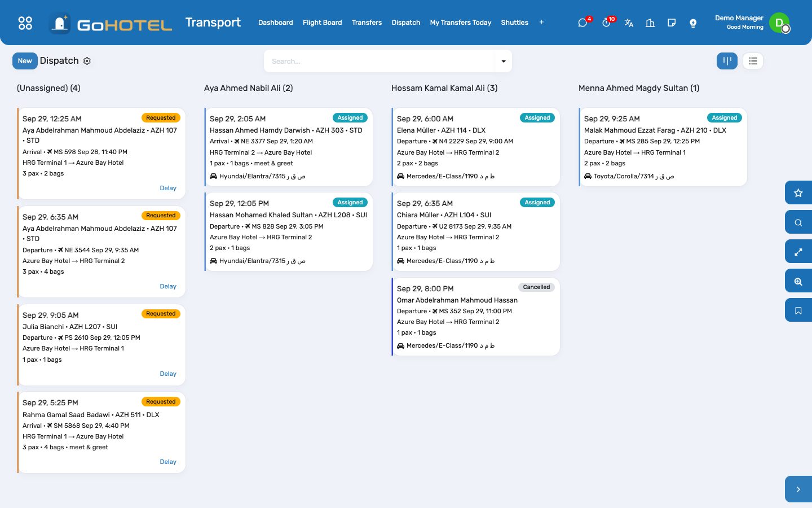812x508 pixels.
Task: Click the language translate icon
Action: click(629, 23)
